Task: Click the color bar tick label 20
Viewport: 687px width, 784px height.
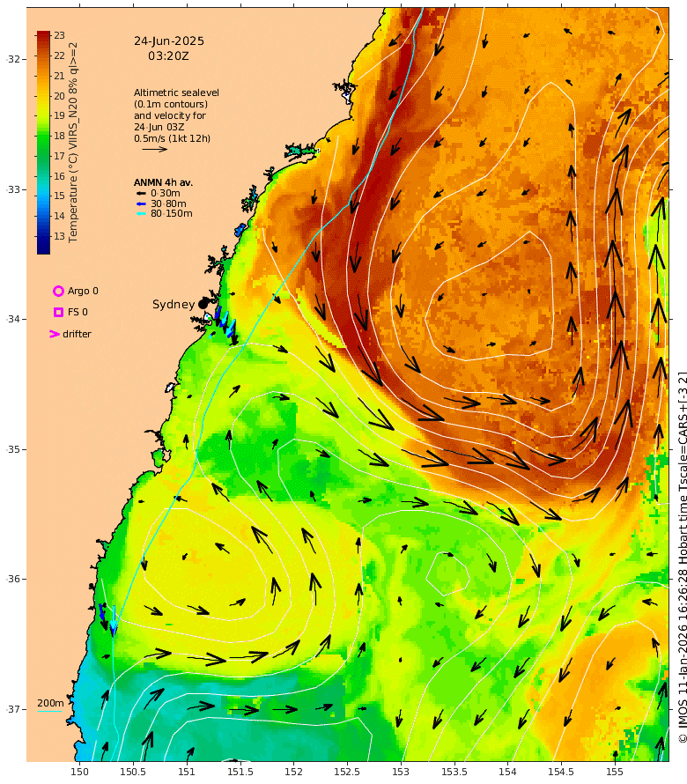Action: click(x=60, y=95)
